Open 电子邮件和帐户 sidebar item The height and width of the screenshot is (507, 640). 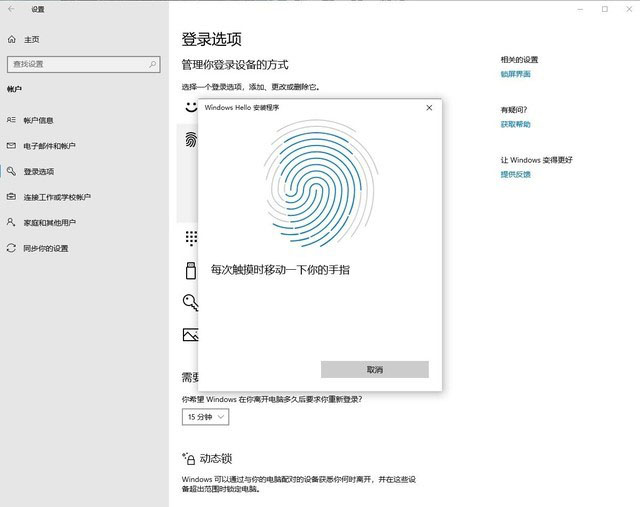(x=84, y=146)
